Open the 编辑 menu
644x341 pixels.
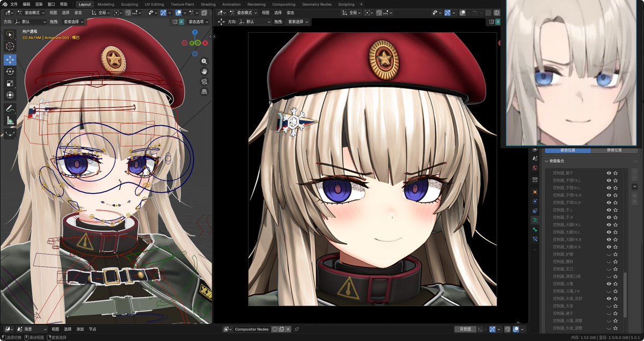pos(27,4)
